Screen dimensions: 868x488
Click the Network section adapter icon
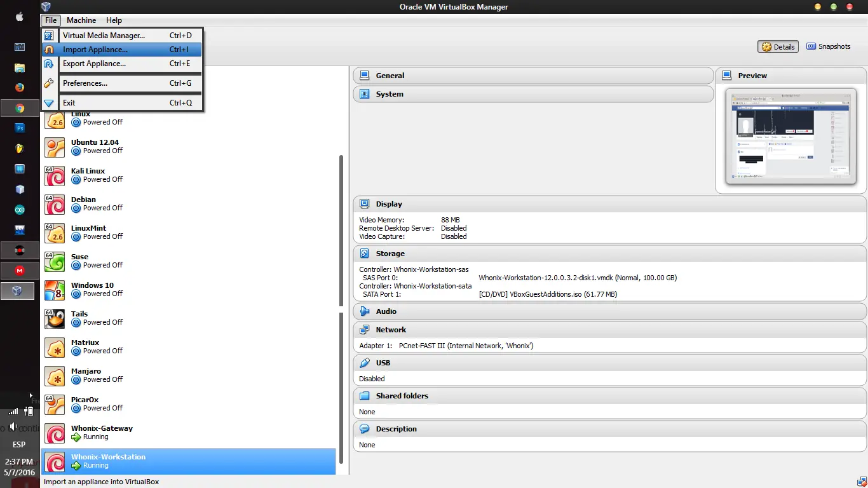[365, 330]
